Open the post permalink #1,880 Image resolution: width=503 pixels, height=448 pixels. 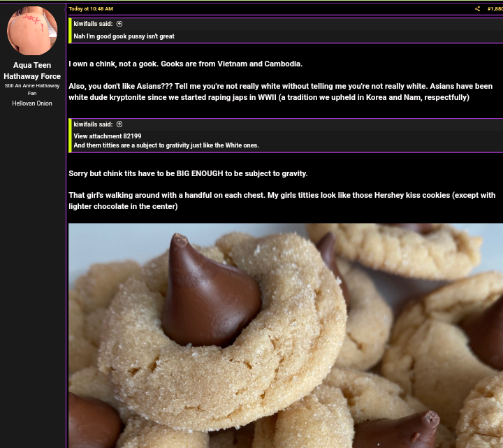[495, 8]
